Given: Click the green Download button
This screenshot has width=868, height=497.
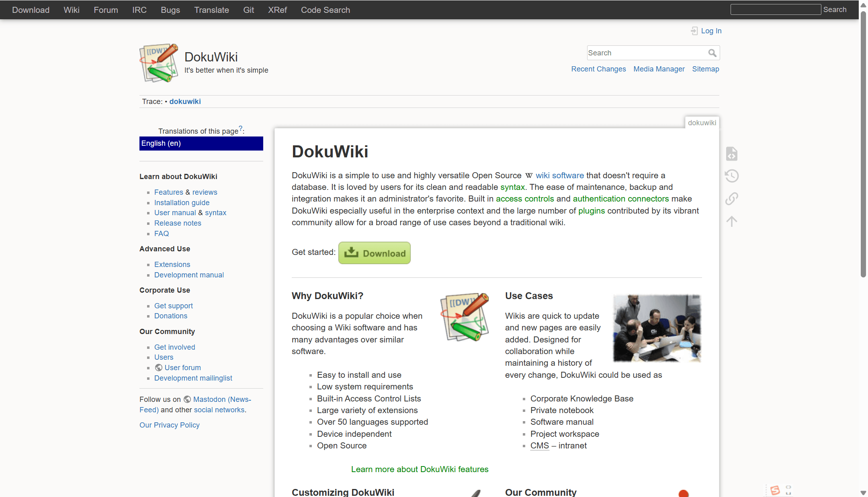Looking at the screenshot, I should click(x=375, y=253).
